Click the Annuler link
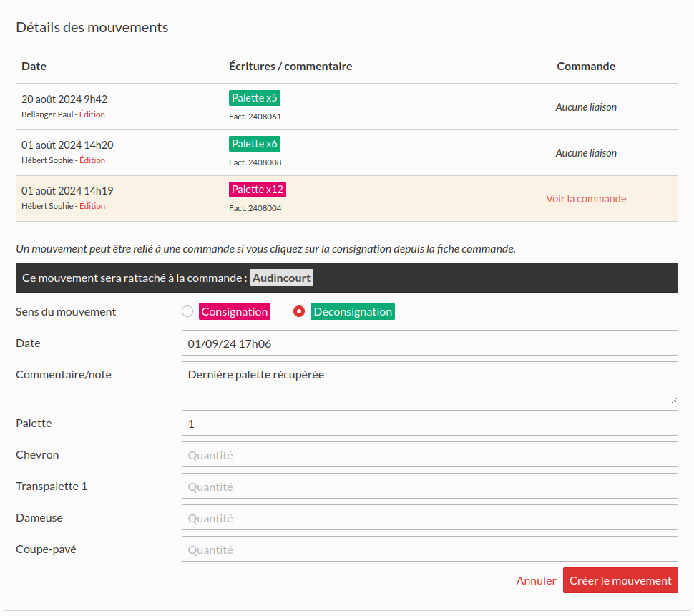This screenshot has height=616, width=694. [536, 580]
